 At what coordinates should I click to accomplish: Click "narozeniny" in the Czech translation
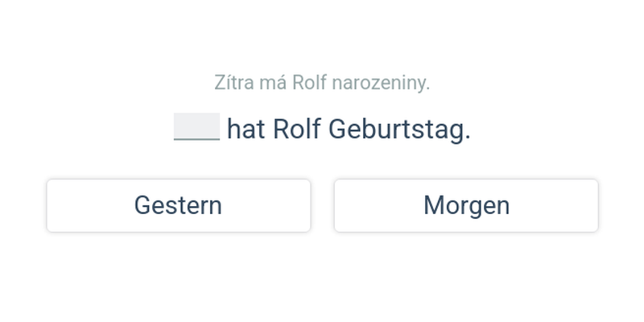pyautogui.click(x=381, y=82)
